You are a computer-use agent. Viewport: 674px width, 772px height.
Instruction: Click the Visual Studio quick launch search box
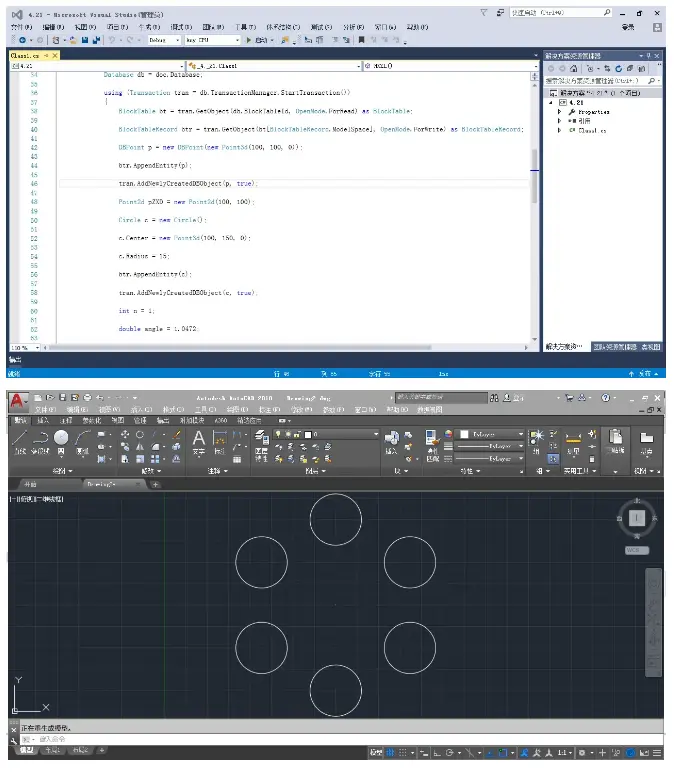click(x=561, y=13)
